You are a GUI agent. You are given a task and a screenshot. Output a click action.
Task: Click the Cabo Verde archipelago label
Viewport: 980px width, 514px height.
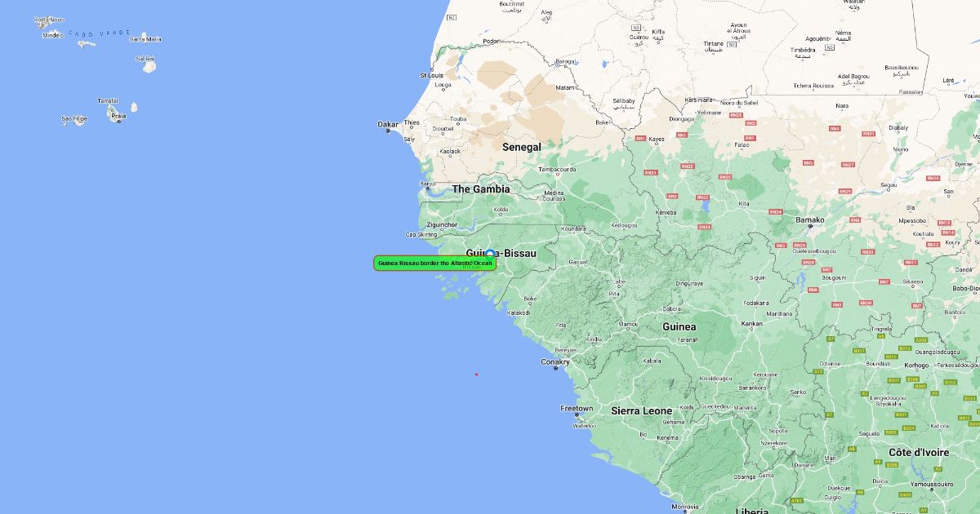(x=99, y=33)
